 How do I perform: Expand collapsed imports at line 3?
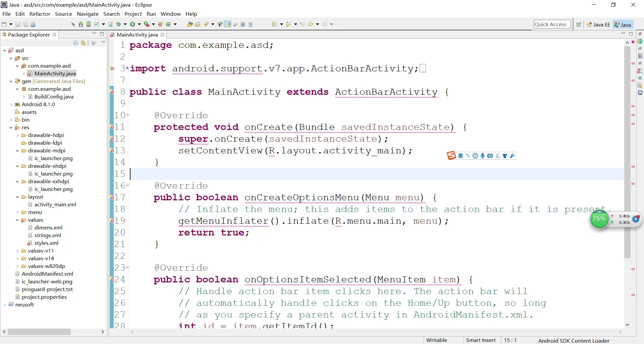pos(127,68)
